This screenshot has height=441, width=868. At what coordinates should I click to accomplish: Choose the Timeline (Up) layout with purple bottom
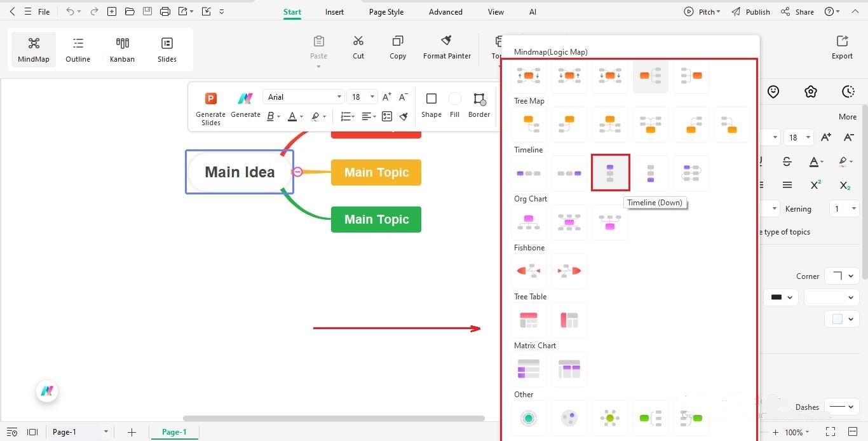point(651,173)
